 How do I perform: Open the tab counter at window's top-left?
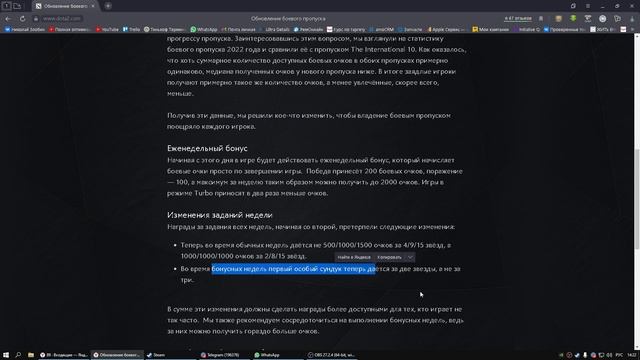pyautogui.click(x=7, y=6)
